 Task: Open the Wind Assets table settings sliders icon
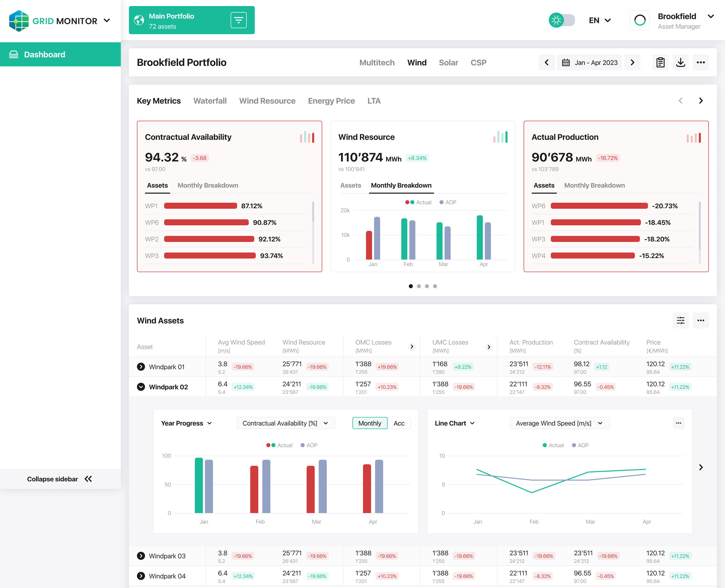(680, 320)
